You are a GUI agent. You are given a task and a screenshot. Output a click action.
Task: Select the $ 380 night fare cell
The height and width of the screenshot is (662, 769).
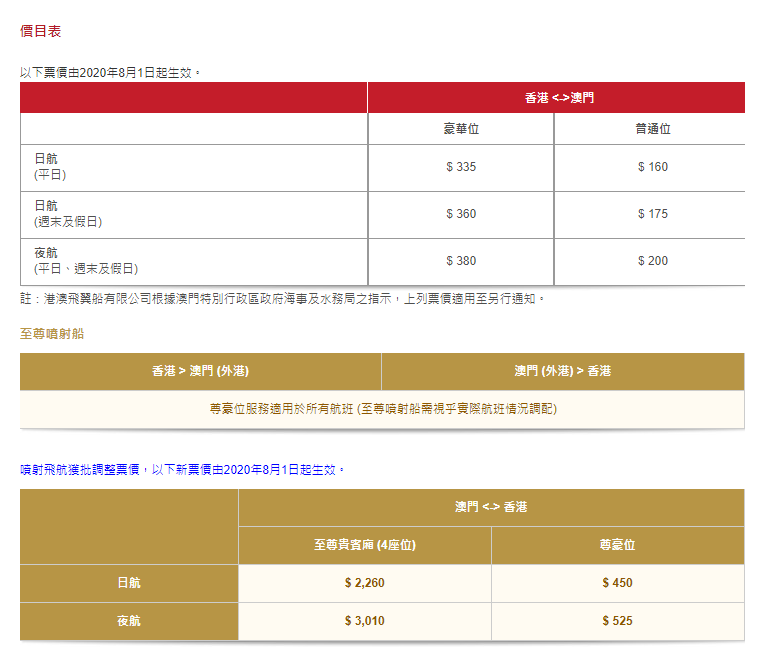coord(460,261)
